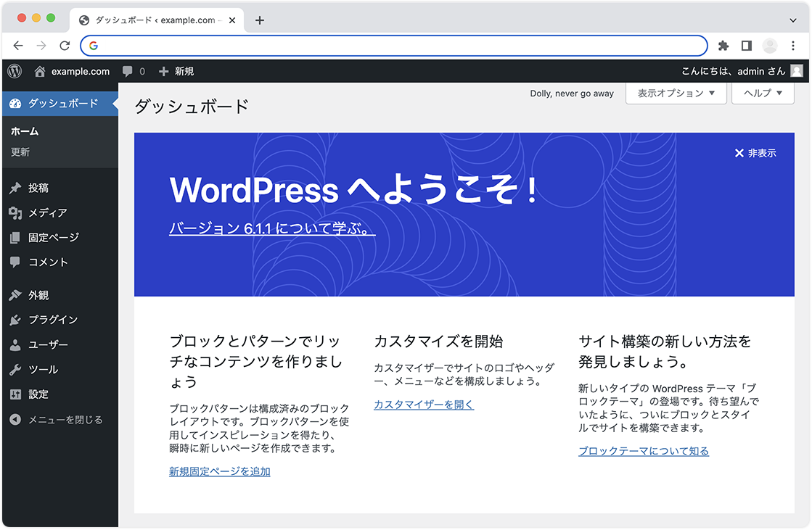This screenshot has height=530, width=812.
Task: Select the ダッシュボード browser tab
Action: click(157, 20)
